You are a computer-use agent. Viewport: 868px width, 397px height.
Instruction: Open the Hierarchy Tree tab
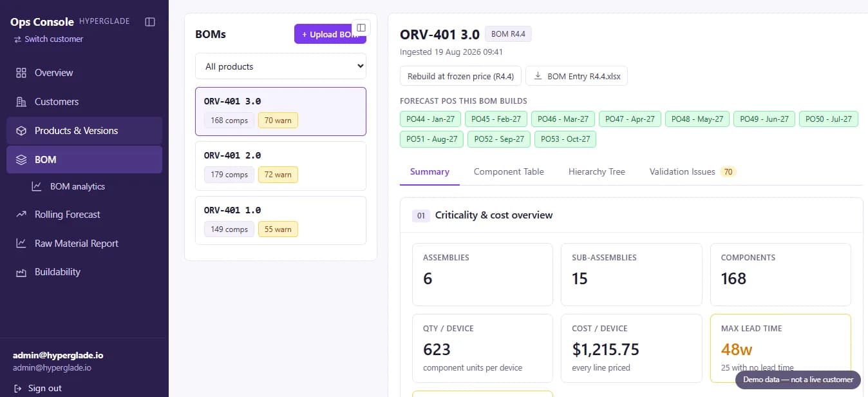pyautogui.click(x=597, y=171)
